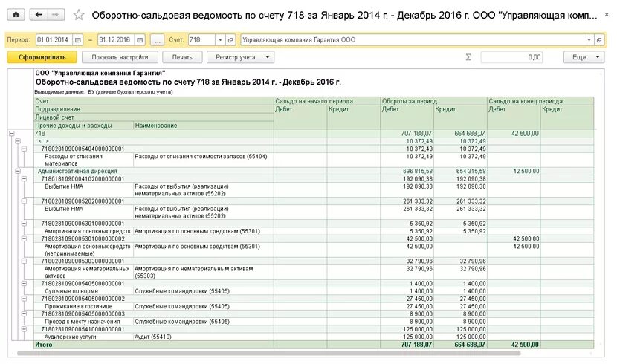Click Сальдо на конец периода header

526,101
